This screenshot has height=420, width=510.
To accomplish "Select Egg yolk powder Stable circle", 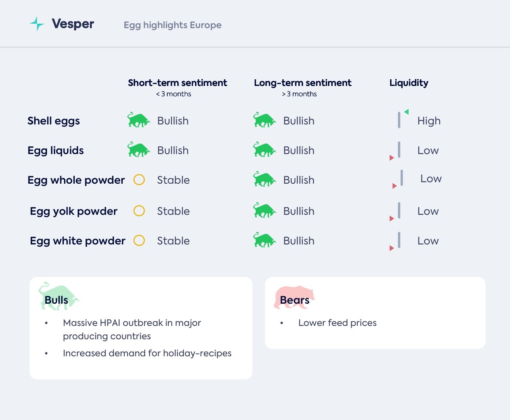I will [x=139, y=211].
